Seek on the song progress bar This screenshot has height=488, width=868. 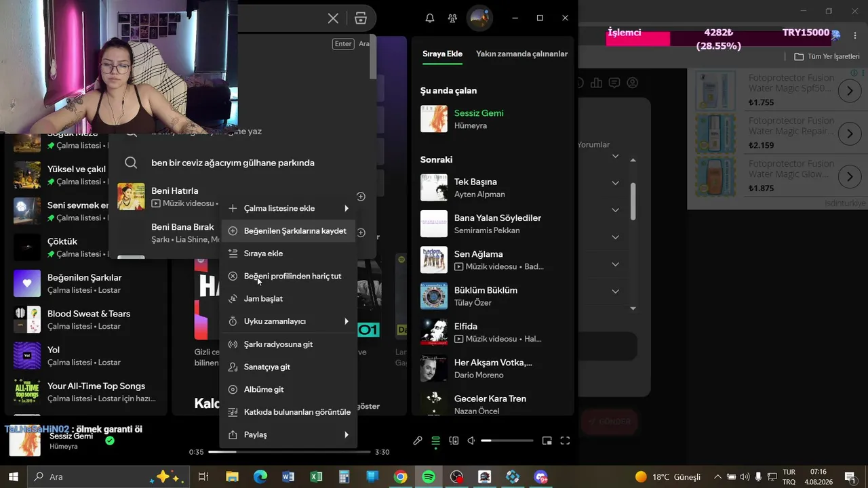click(290, 452)
